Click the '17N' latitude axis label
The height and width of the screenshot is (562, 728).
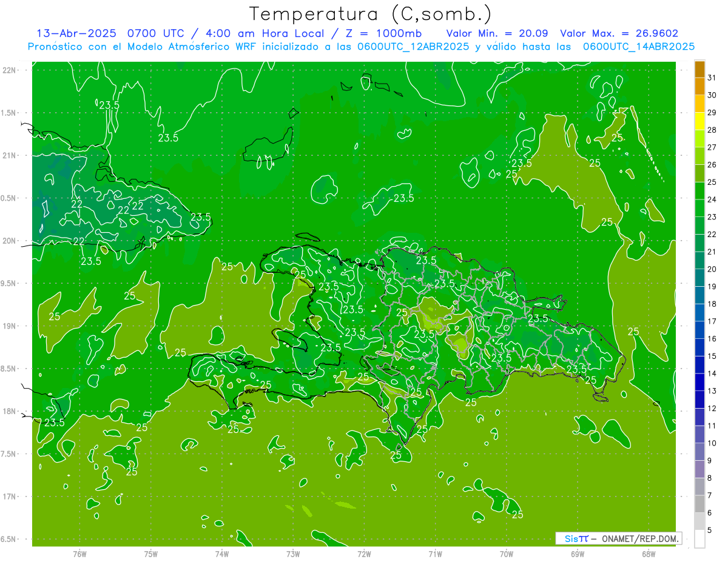tap(10, 497)
